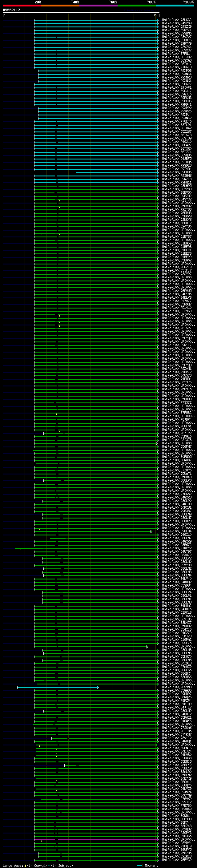Select label UniRef100_Q9C885
The image size is (197, 868).
point(177,172)
